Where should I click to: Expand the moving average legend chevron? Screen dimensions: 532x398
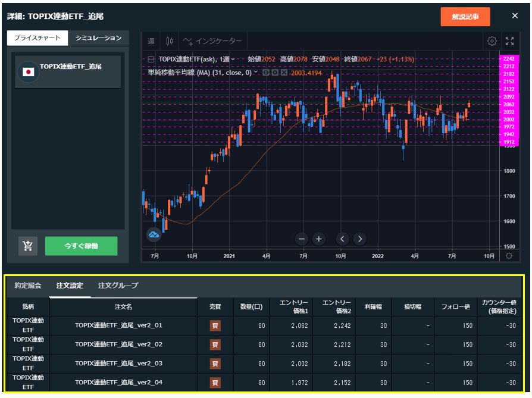pos(256,72)
